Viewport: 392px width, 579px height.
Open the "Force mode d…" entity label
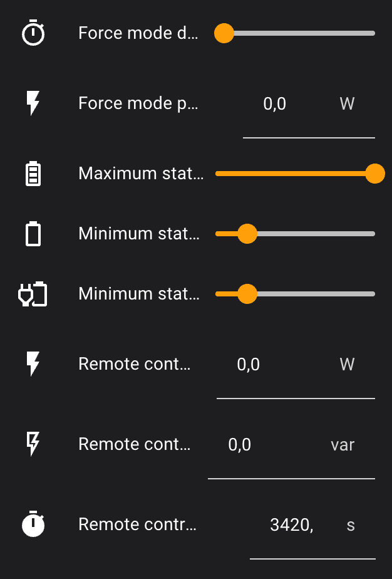(x=138, y=33)
